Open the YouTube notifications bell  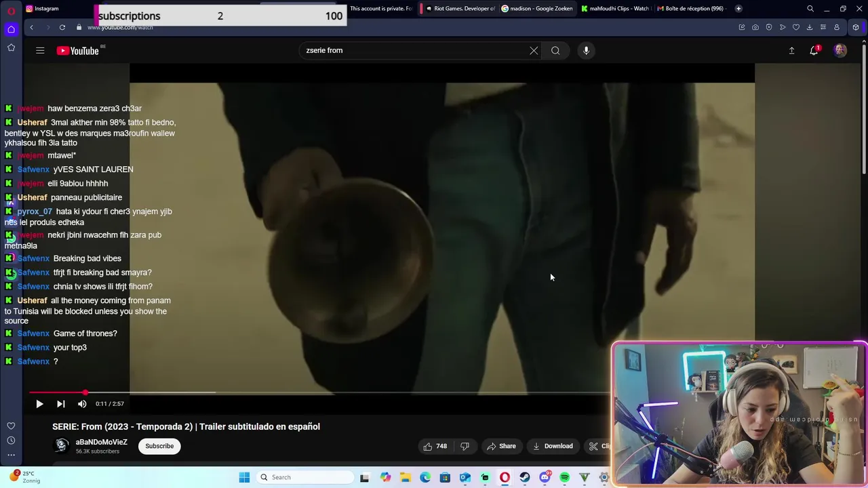coord(814,50)
